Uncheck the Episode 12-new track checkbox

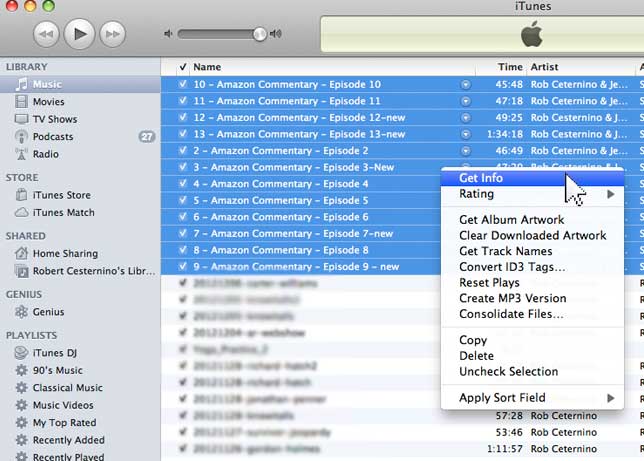click(x=183, y=118)
